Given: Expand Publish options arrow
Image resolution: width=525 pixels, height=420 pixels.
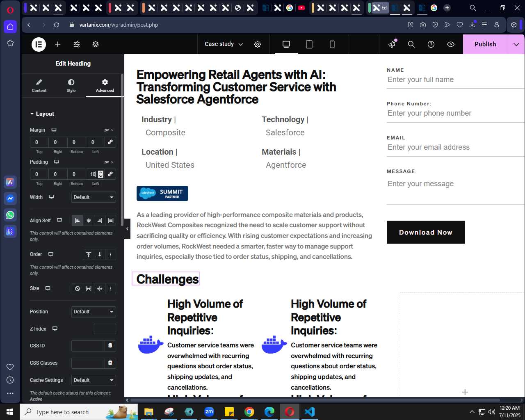Looking at the screenshot, I should click(x=516, y=44).
